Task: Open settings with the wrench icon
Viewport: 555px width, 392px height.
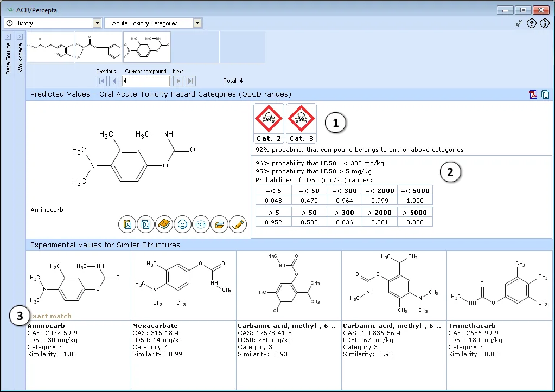Action: tap(519, 23)
